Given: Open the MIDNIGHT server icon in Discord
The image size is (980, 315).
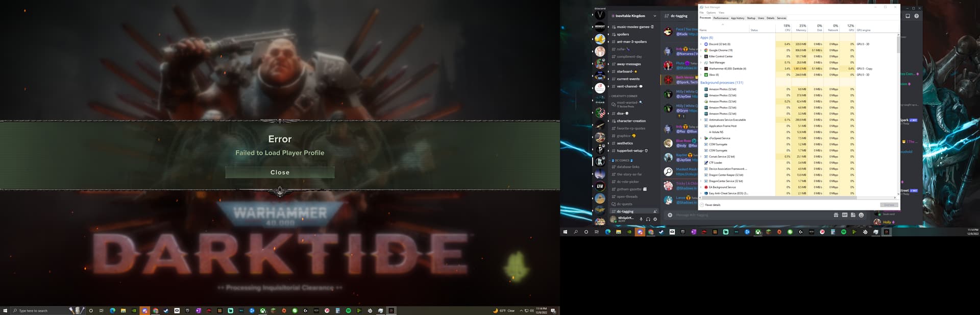Looking at the screenshot, I should [600, 27].
